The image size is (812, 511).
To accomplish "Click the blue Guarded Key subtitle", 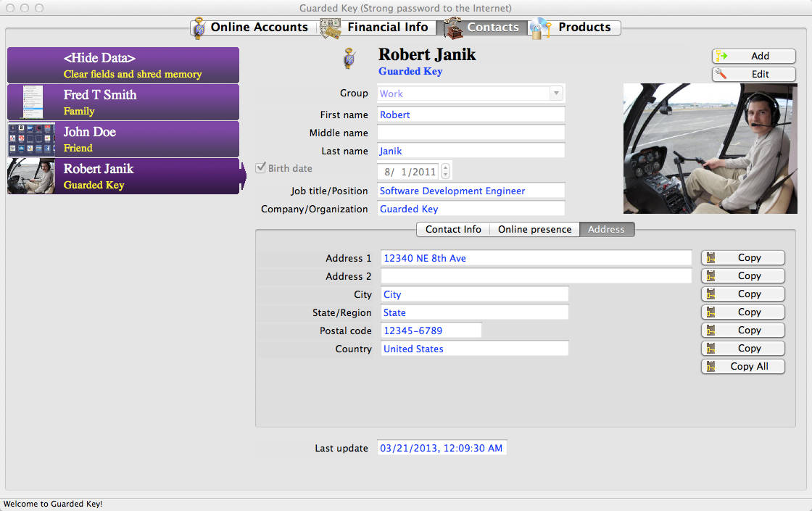I will pyautogui.click(x=410, y=72).
